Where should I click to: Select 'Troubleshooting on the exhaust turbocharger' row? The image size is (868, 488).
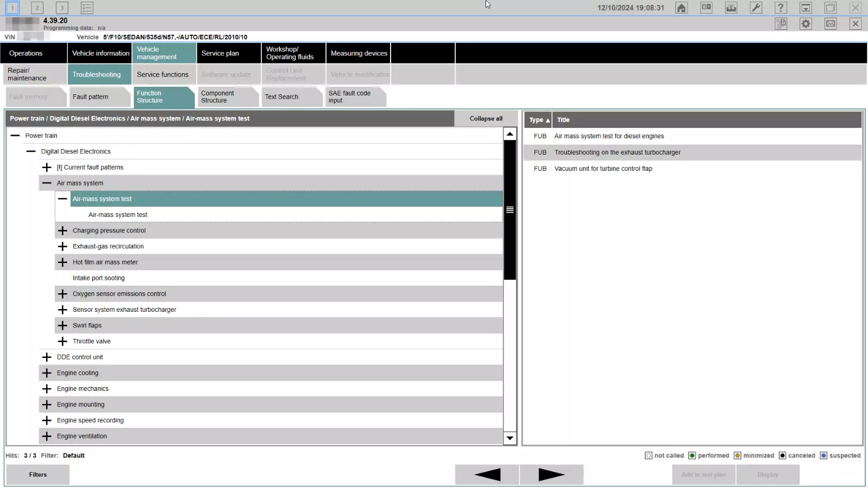tap(693, 152)
